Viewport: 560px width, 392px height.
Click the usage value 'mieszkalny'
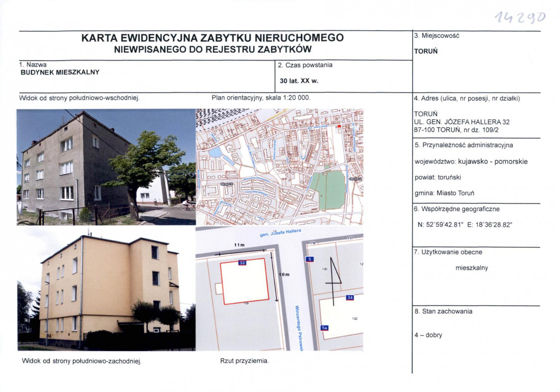(x=472, y=268)
